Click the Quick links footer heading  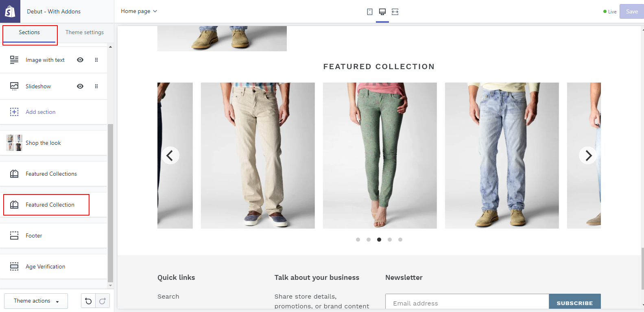point(176,277)
